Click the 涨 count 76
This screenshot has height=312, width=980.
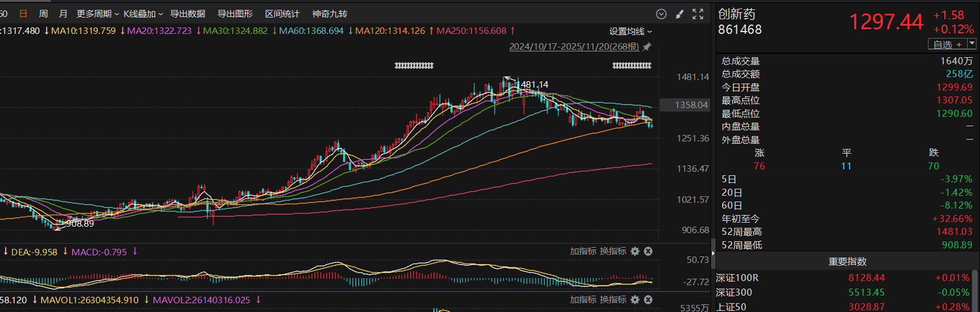(760, 167)
